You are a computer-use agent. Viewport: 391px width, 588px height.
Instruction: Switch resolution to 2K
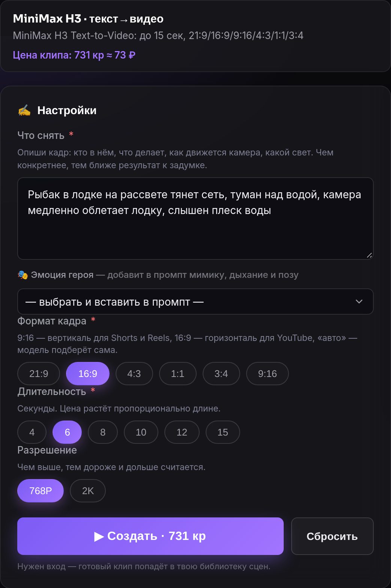point(88,491)
